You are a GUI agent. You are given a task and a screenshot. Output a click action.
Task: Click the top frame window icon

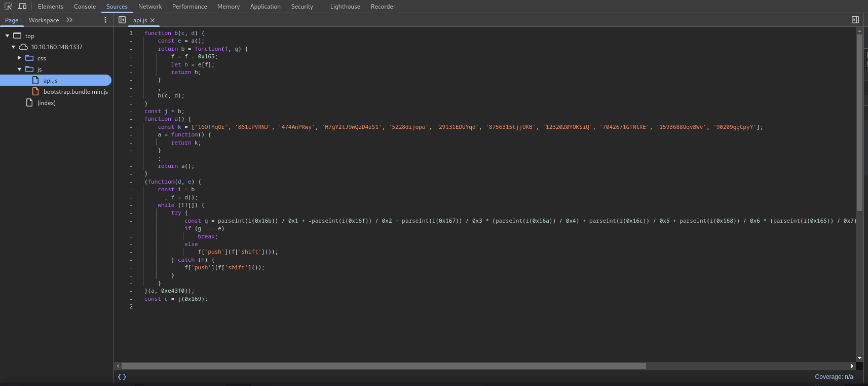tap(17, 36)
